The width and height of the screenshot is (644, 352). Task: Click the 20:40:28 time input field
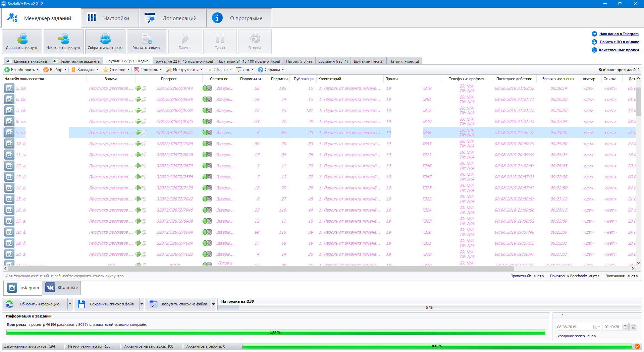point(612,327)
